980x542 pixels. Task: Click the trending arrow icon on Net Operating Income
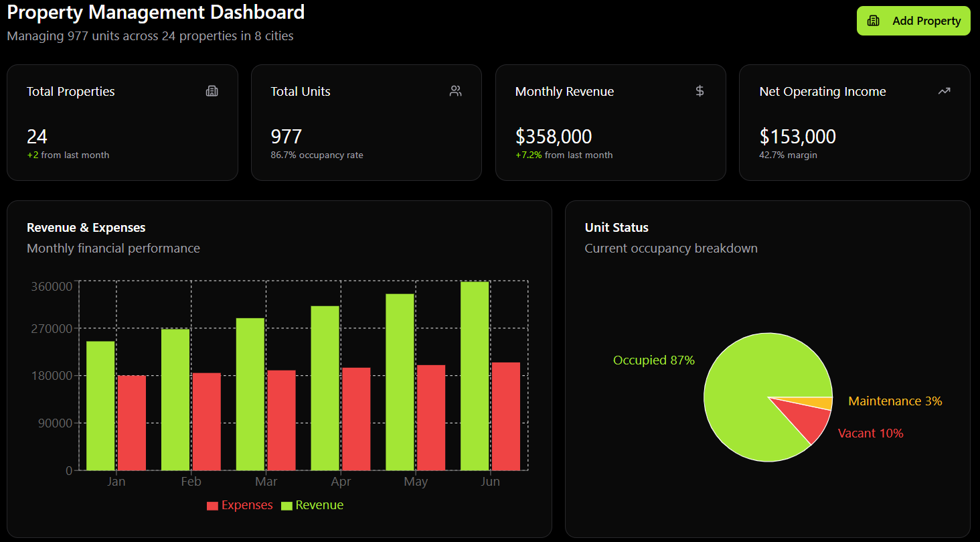tap(945, 90)
